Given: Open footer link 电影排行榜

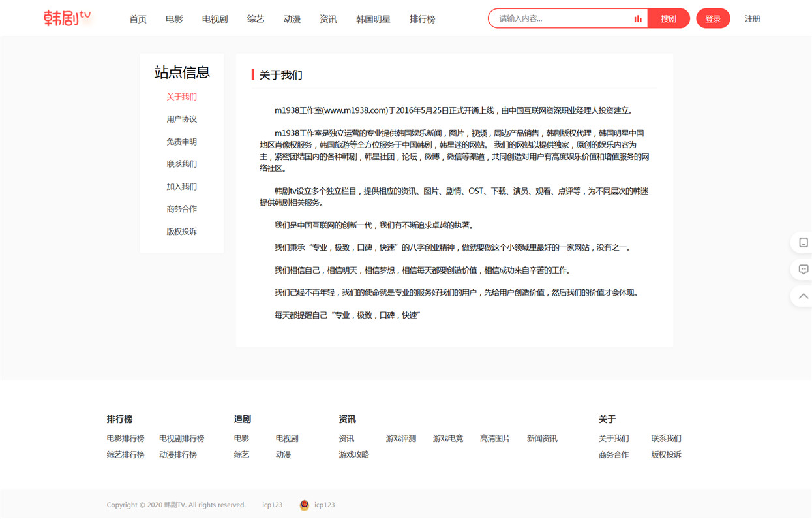Looking at the screenshot, I should click(125, 439).
